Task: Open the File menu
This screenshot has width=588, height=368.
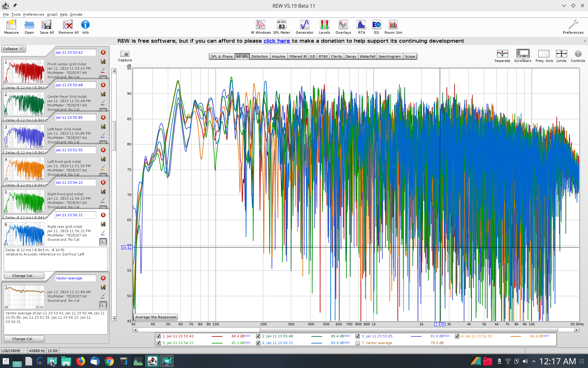Action: pos(6,14)
